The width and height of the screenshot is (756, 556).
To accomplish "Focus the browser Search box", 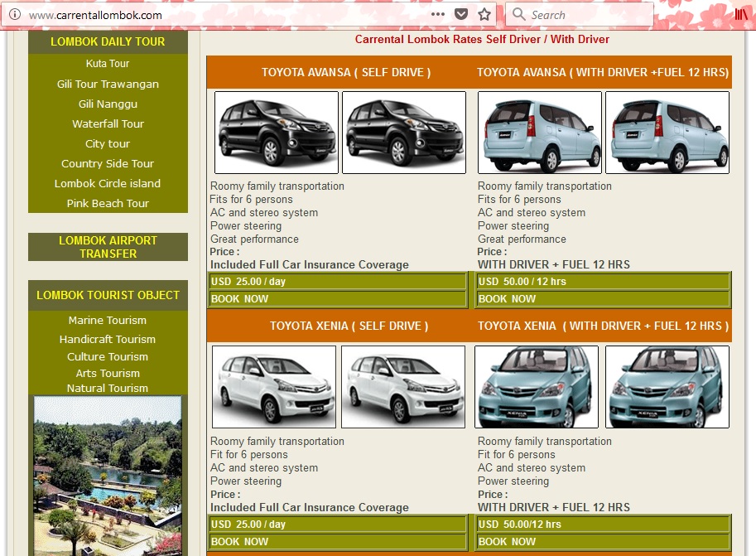I will (x=580, y=15).
